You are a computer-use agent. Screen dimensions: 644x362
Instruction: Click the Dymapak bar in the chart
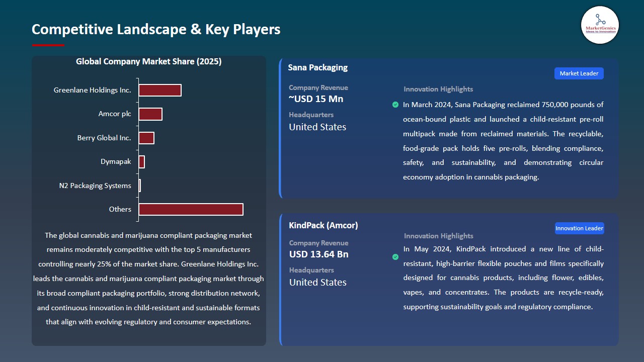[x=141, y=161]
